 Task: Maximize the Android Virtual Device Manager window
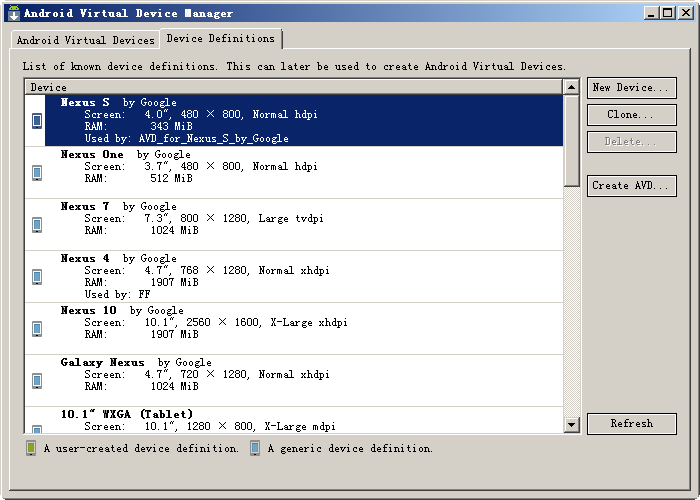[x=668, y=13]
